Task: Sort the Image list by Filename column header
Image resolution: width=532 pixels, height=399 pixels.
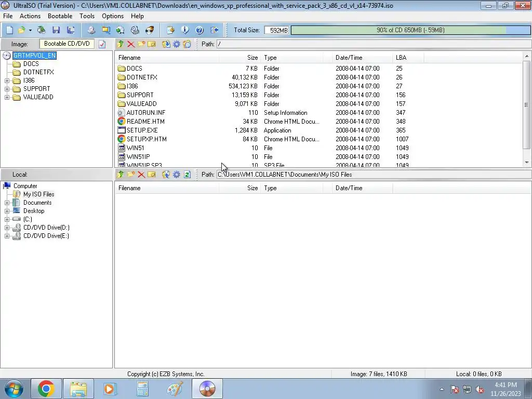Action: click(x=167, y=58)
